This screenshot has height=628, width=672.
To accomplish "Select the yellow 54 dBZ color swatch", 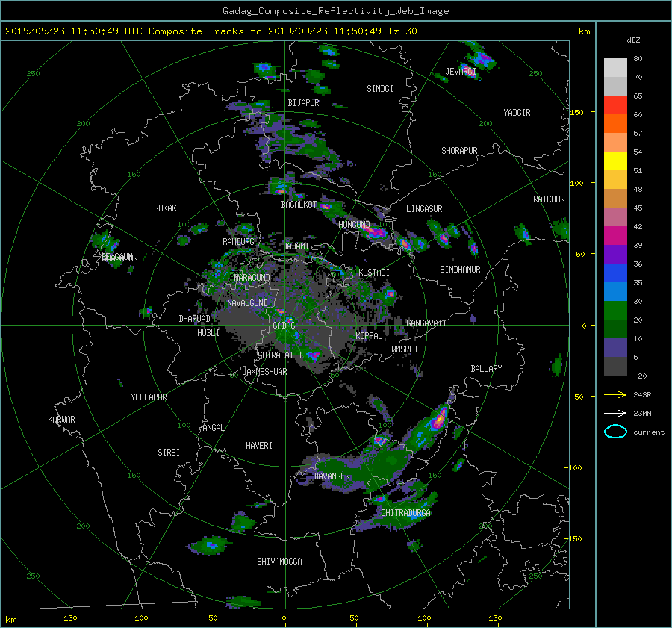I will 615,161.
